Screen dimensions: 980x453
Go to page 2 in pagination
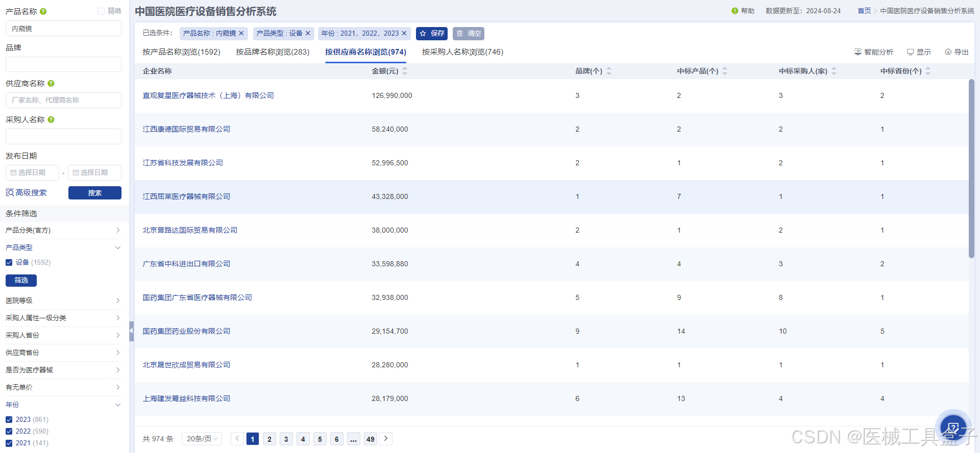coord(269,439)
